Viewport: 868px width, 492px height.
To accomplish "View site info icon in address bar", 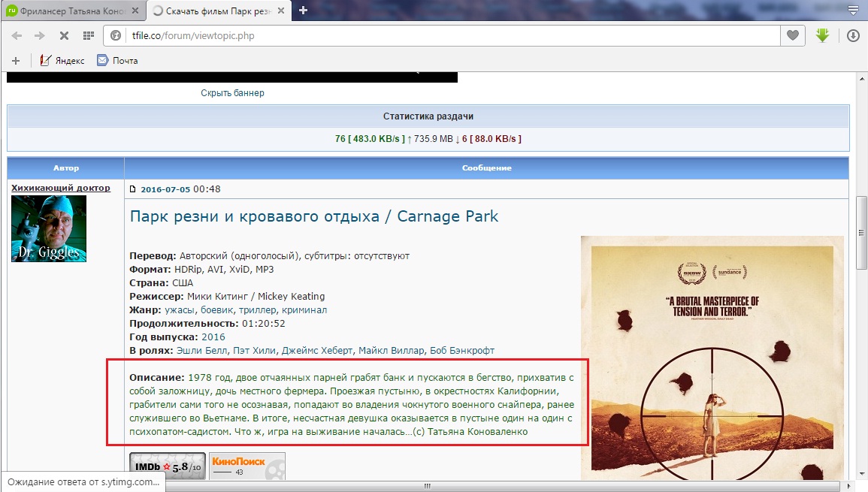I will (116, 36).
